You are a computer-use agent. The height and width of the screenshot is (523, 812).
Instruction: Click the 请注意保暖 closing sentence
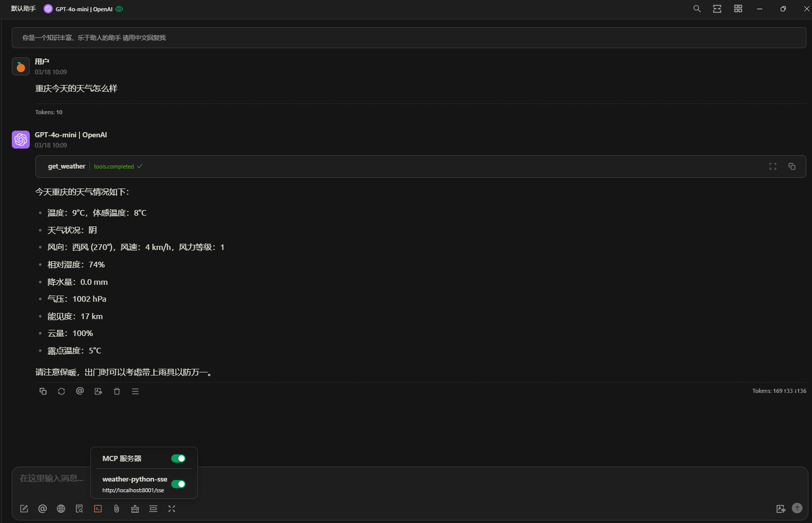click(125, 372)
